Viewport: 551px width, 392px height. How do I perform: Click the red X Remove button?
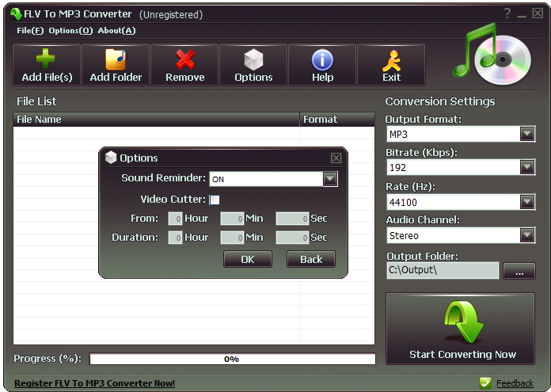click(184, 65)
